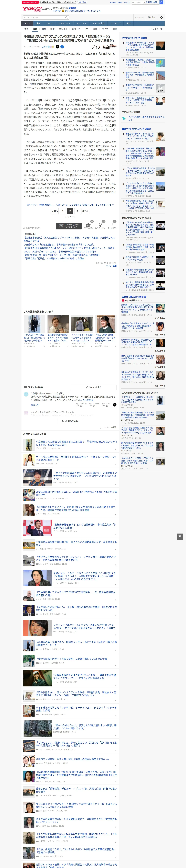Open the ヘルプ link at top

tap(127, 2)
